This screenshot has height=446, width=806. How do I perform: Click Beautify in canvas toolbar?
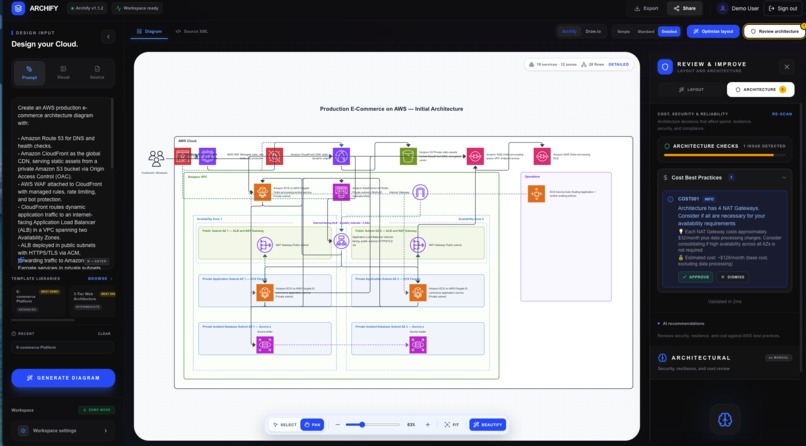point(487,425)
